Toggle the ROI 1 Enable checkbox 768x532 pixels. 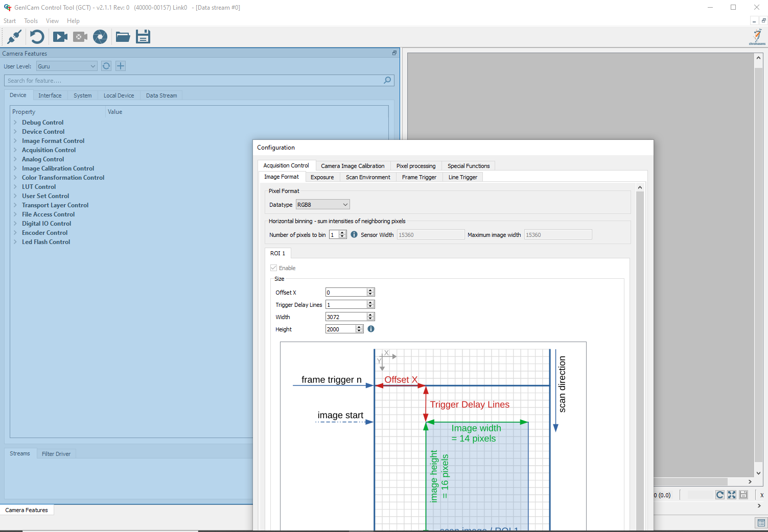[273, 268]
